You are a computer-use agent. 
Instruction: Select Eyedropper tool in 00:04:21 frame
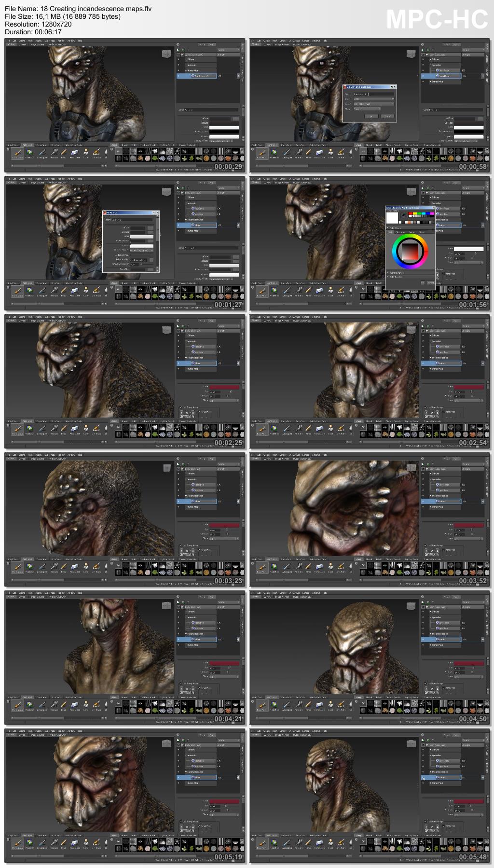[x=42, y=705]
